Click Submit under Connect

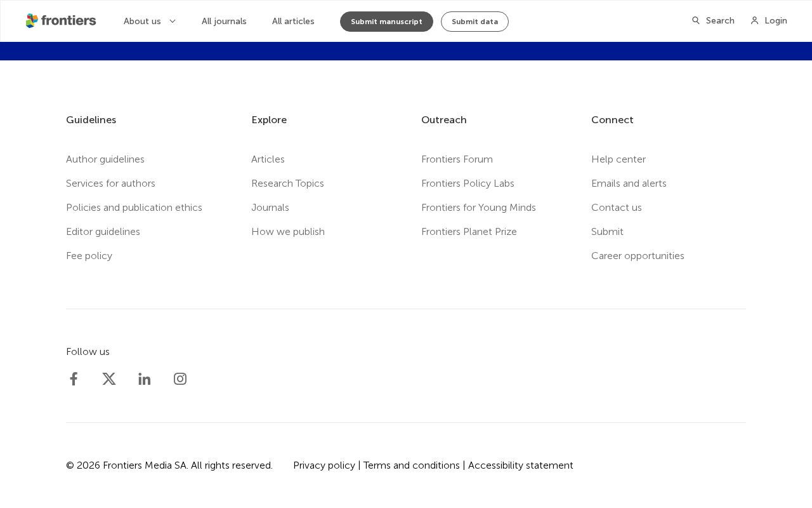click(607, 232)
